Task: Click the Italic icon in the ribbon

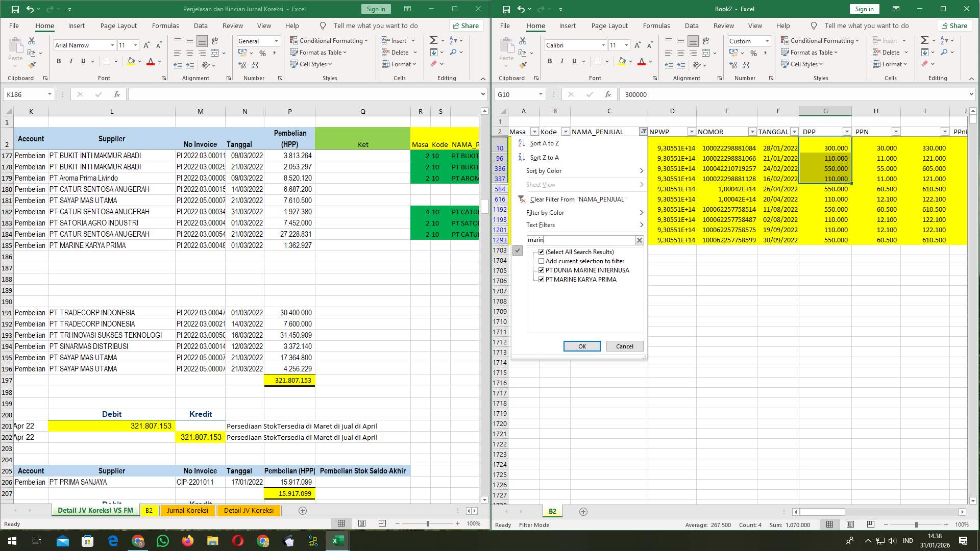Action: pos(562,61)
